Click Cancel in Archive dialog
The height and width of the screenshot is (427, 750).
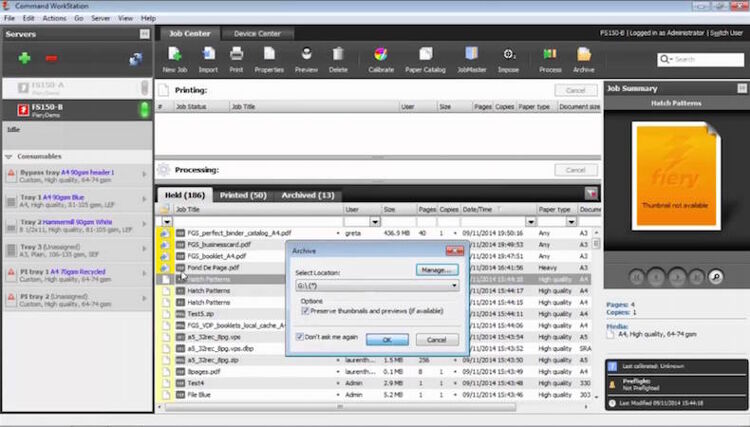[x=437, y=339]
